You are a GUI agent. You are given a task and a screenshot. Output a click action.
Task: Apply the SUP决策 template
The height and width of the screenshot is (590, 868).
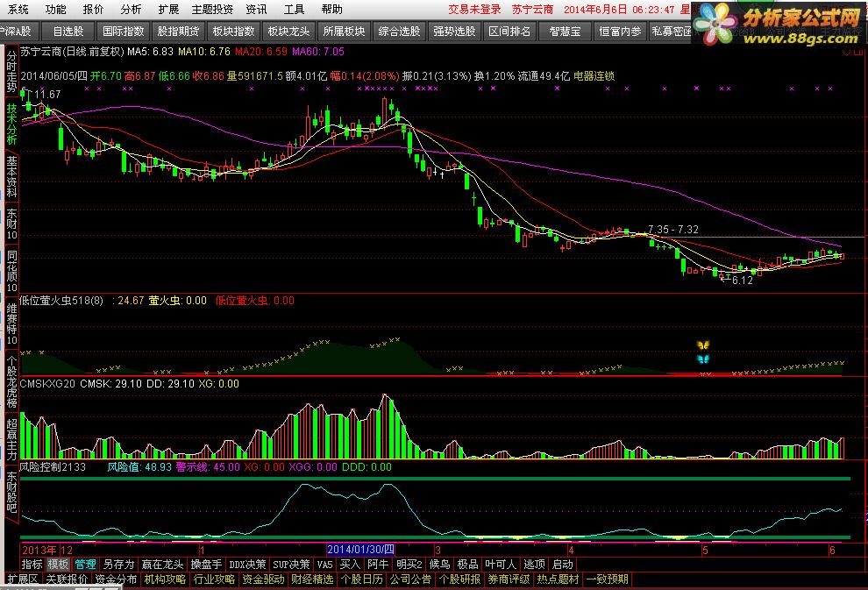pyautogui.click(x=291, y=565)
